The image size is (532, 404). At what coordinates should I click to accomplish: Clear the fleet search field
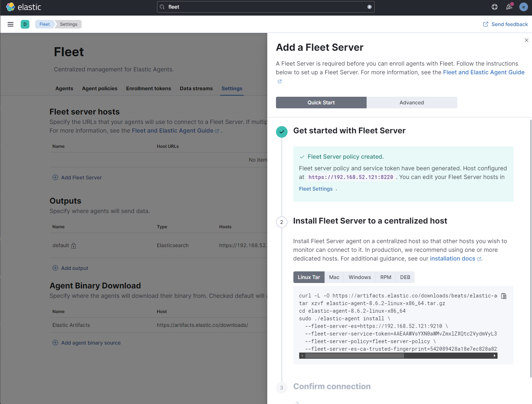click(x=370, y=7)
